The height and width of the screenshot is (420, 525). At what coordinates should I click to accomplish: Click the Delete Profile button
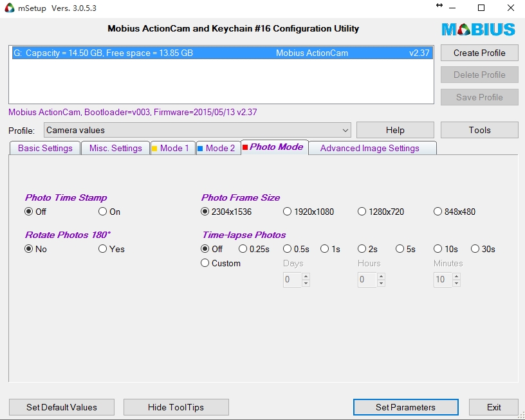(x=479, y=75)
